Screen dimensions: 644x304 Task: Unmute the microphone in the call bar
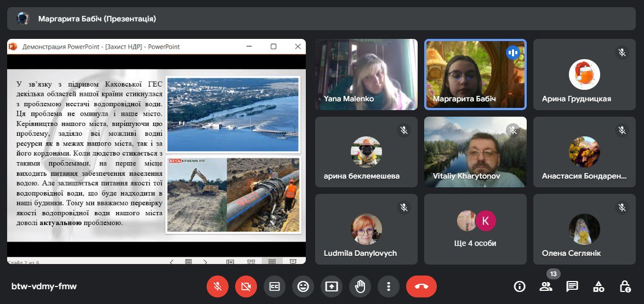point(218,286)
